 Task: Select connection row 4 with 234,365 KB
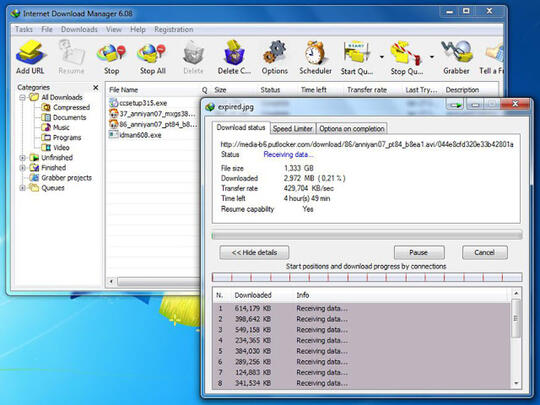[x=362, y=340]
